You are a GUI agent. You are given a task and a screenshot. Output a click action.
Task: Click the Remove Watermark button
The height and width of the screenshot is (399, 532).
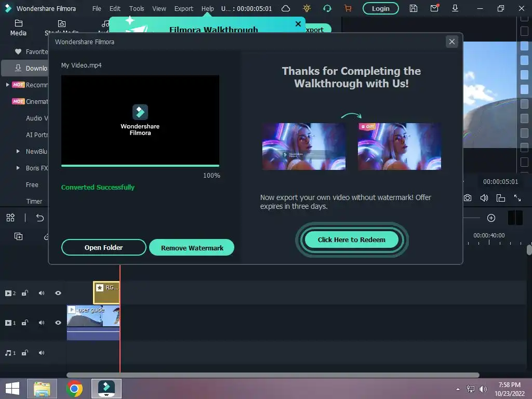192,248
